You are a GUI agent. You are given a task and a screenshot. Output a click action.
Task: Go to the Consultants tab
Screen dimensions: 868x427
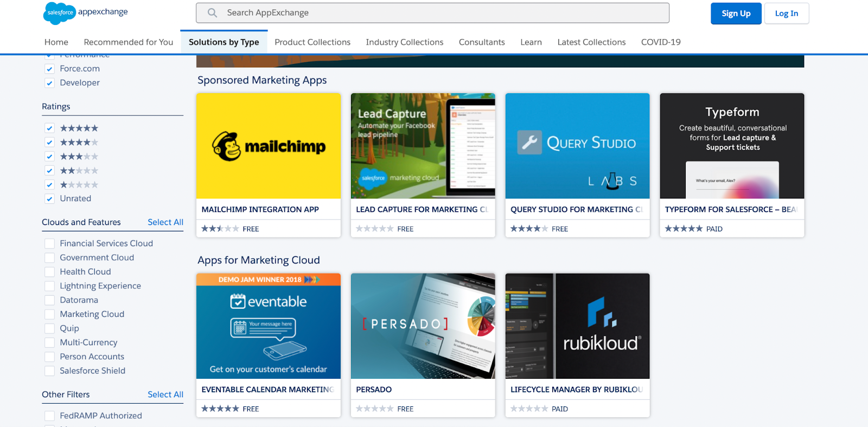click(482, 42)
